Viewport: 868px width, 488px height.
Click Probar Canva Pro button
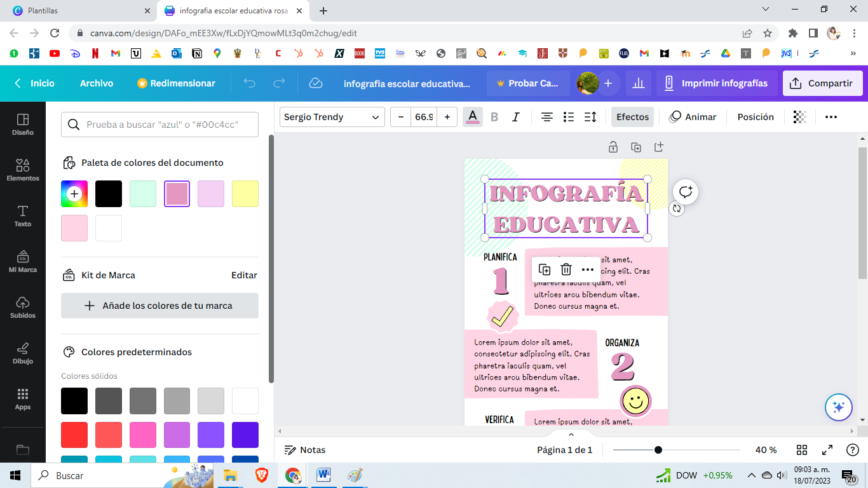pos(528,83)
